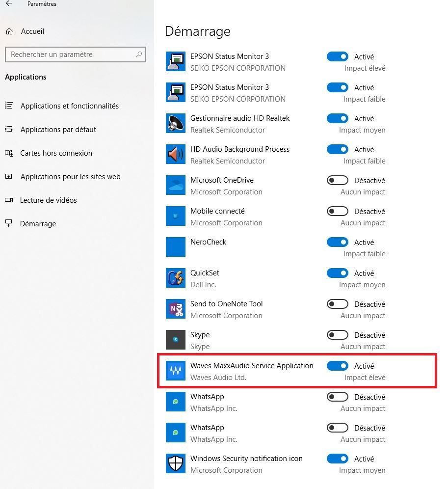Click the search magnifier icon

[x=139, y=54]
